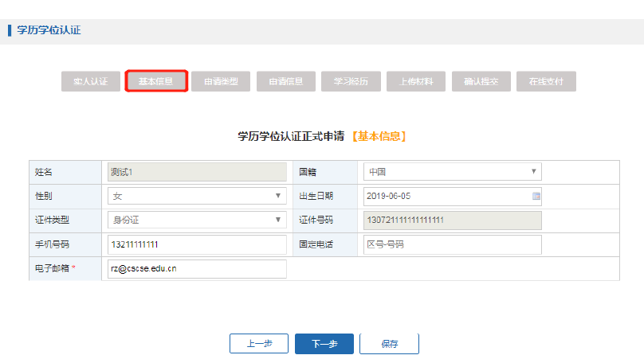Click the 上传材料 step tab
The image size is (644, 359).
(x=416, y=81)
